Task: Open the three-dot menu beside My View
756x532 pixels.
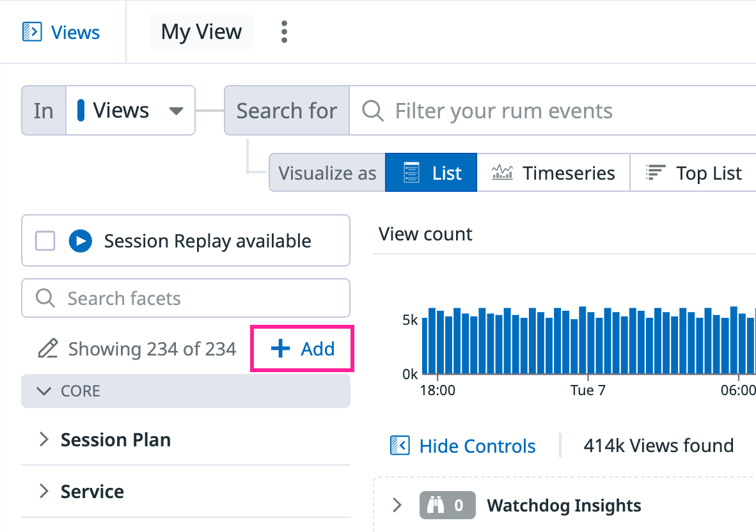Action: pos(284,32)
